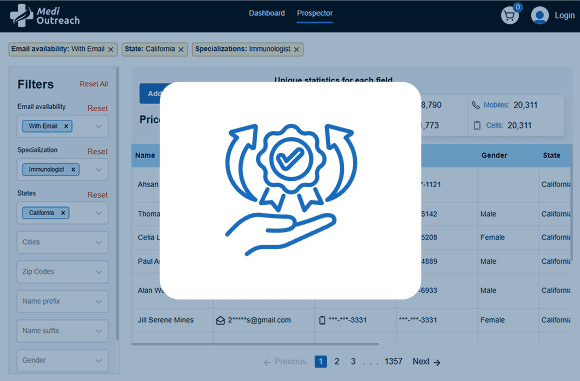580x381 pixels.
Task: Click the Name column header
Action: pyautogui.click(x=145, y=156)
